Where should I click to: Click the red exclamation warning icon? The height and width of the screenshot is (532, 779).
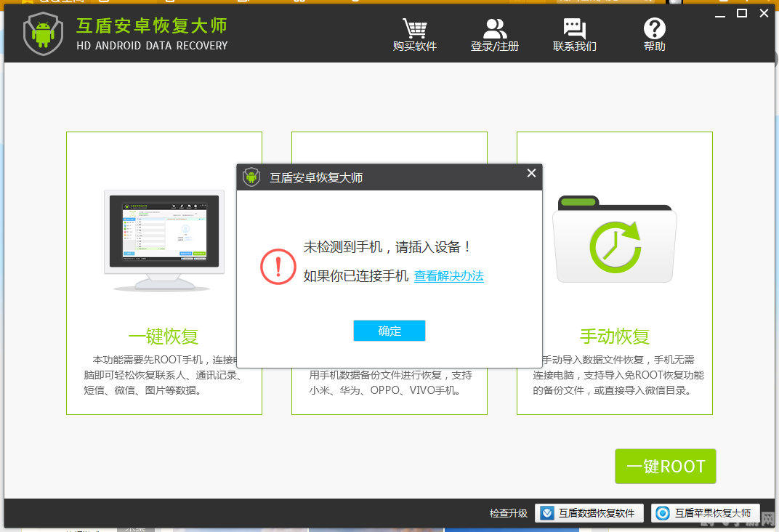278,266
